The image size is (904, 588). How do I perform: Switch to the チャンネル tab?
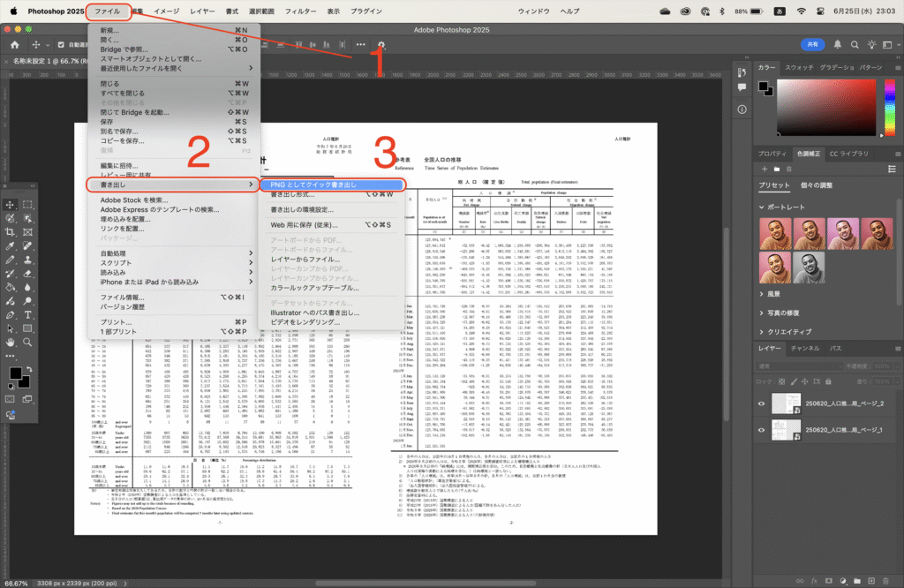(805, 348)
